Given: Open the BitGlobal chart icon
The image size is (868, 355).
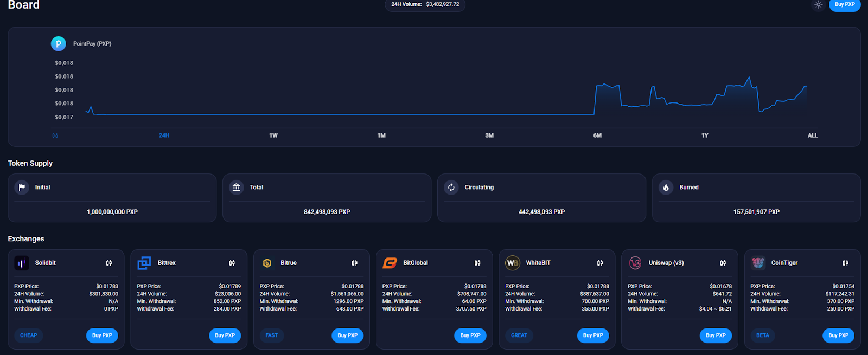Looking at the screenshot, I should (x=477, y=263).
